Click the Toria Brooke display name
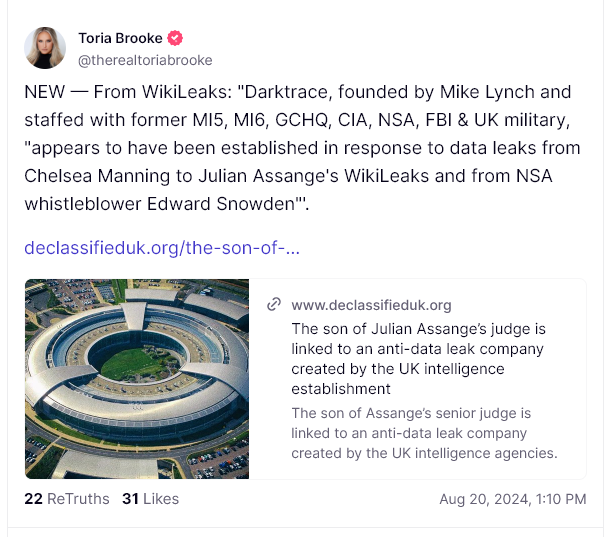 pos(120,38)
